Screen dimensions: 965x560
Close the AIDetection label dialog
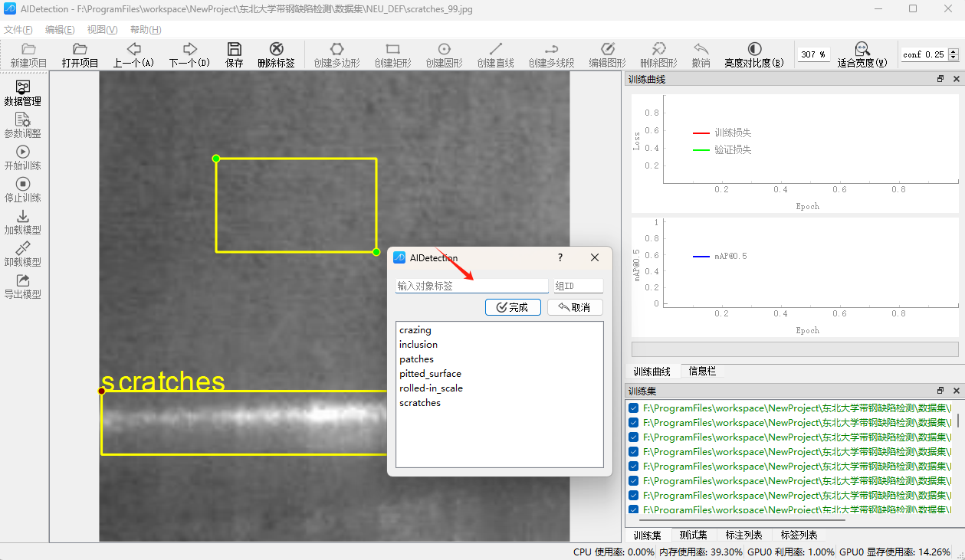(595, 258)
